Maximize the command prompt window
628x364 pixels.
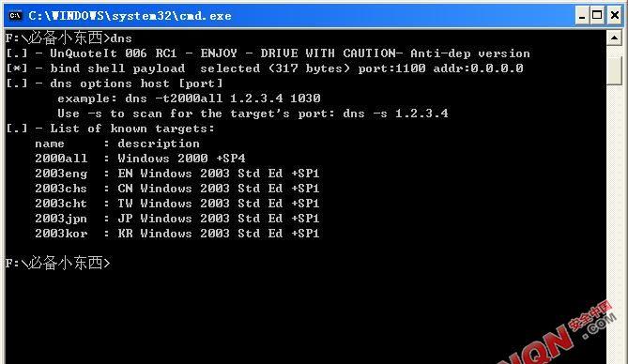pos(597,16)
